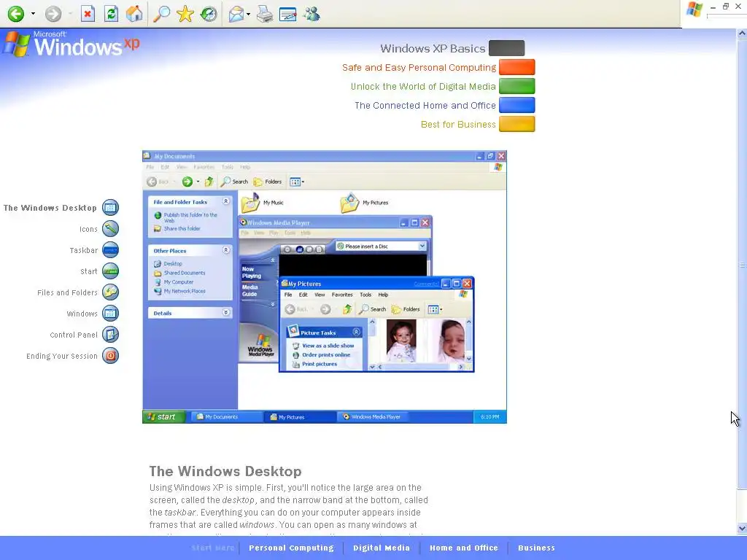The width and height of the screenshot is (747, 560).
Task: Click the Ending Your Session power icon
Action: pos(111,356)
